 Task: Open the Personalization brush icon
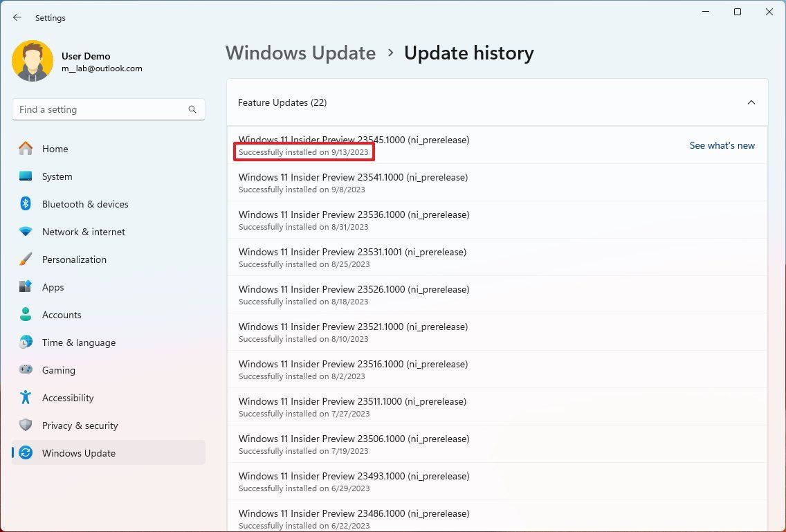[26, 259]
